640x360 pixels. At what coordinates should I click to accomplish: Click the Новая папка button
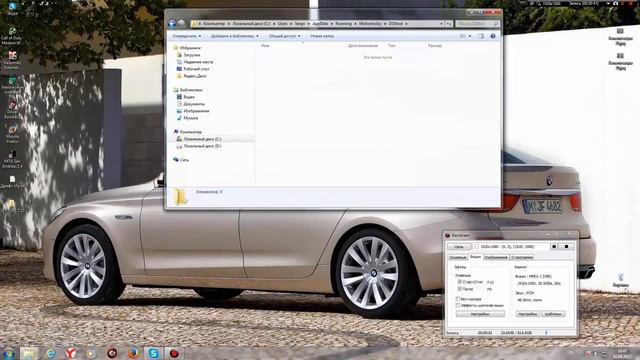pyautogui.click(x=322, y=36)
